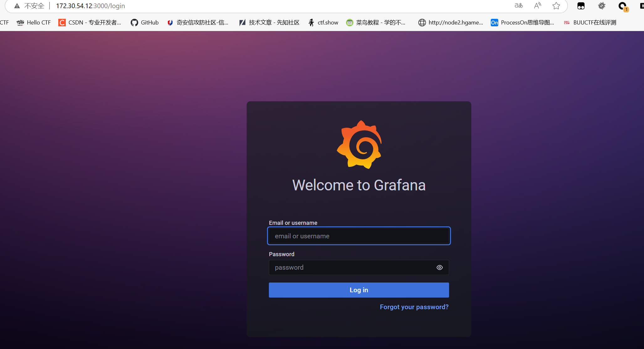Open the CSDN bookmark
Viewport: 644px width, 349px height.
coord(90,23)
